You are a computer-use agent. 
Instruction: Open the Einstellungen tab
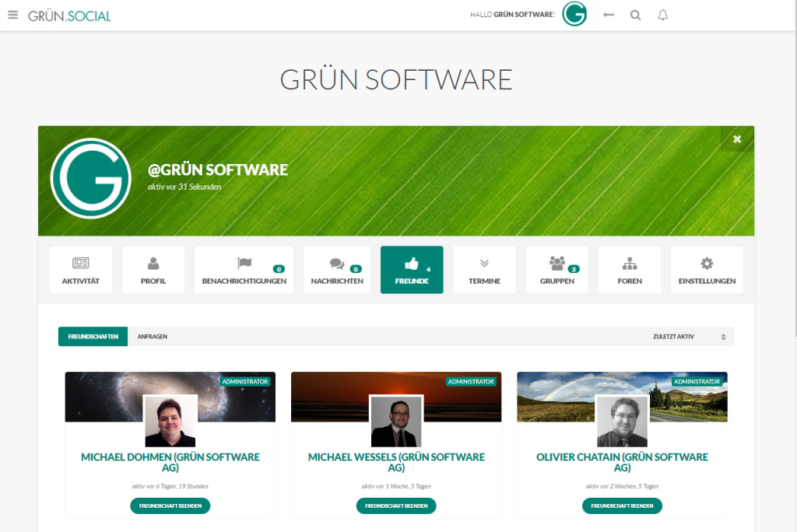click(707, 270)
